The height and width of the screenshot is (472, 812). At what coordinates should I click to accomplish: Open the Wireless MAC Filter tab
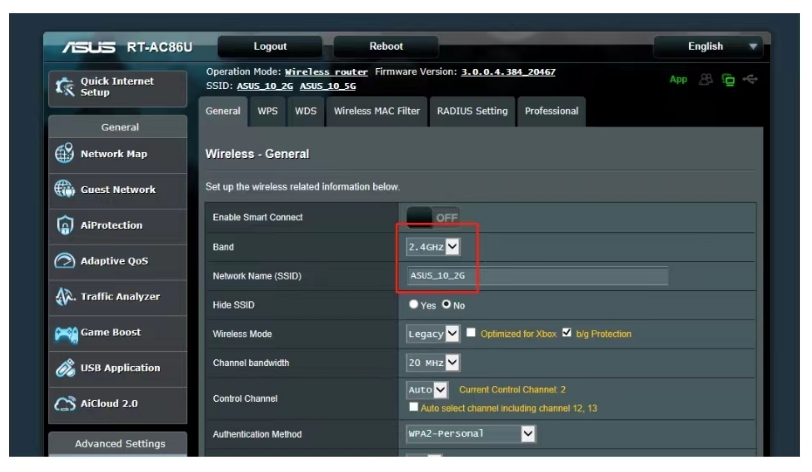376,111
